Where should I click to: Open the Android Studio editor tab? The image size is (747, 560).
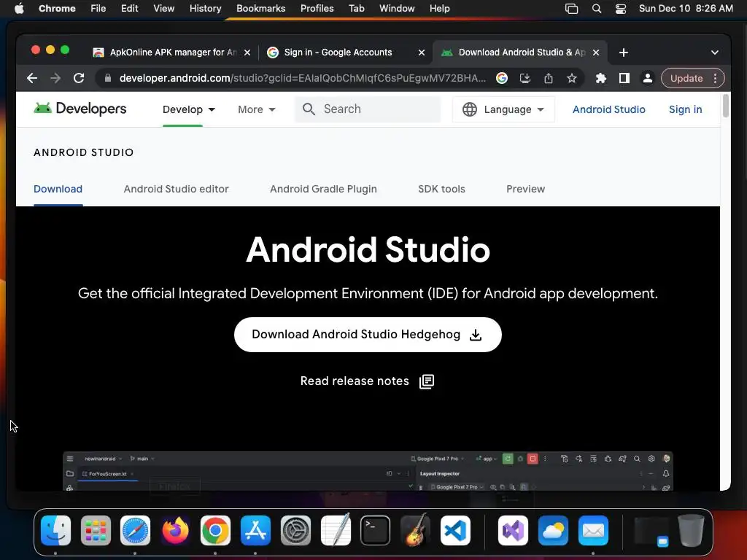(177, 189)
